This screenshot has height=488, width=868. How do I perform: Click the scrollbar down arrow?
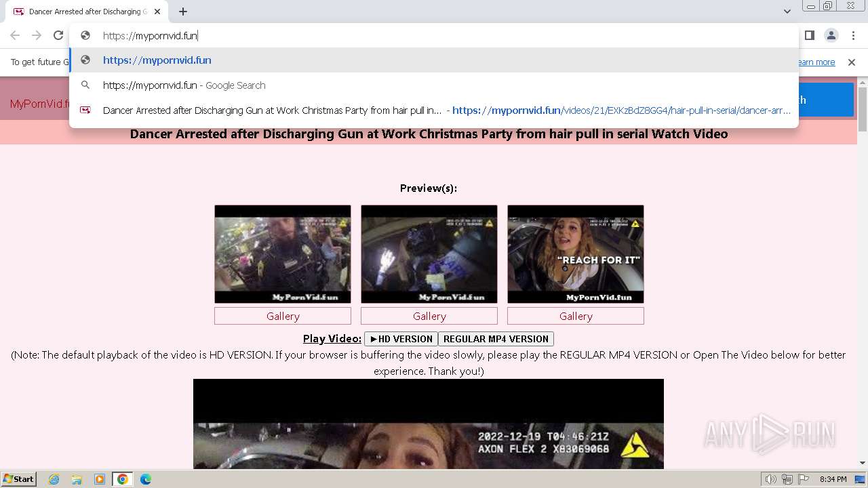pyautogui.click(x=863, y=464)
